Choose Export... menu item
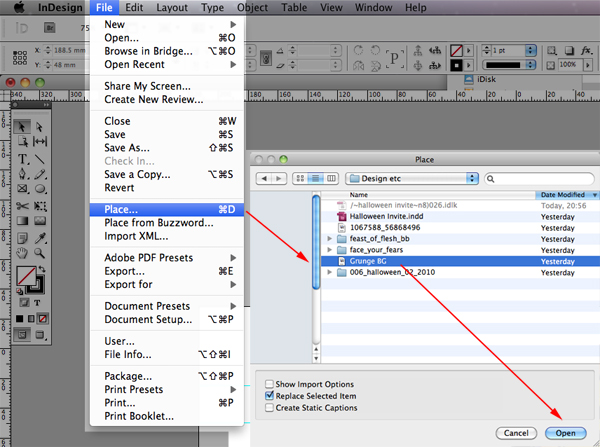 tap(167, 271)
